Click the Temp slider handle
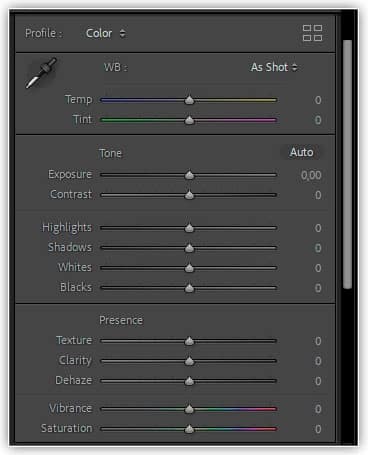Screen dimensions: 368x455 click(189, 100)
